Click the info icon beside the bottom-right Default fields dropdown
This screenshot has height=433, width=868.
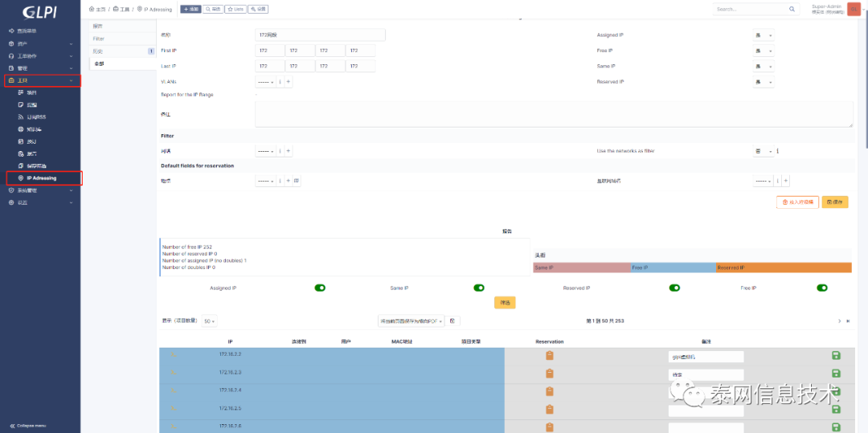(x=778, y=181)
